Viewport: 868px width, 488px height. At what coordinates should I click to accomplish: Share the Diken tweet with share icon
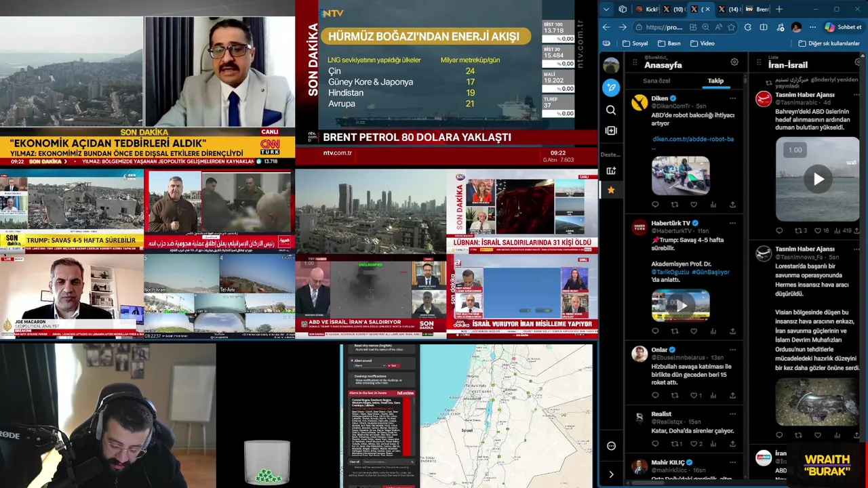click(732, 205)
